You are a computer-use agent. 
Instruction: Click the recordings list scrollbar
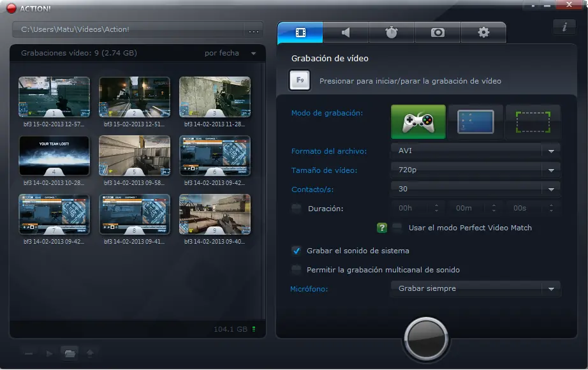pyautogui.click(x=263, y=191)
